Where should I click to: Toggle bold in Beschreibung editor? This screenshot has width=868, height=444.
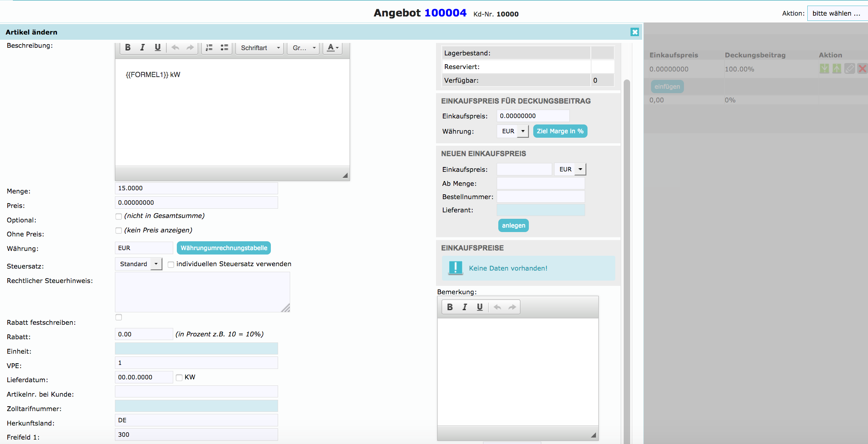click(x=128, y=47)
